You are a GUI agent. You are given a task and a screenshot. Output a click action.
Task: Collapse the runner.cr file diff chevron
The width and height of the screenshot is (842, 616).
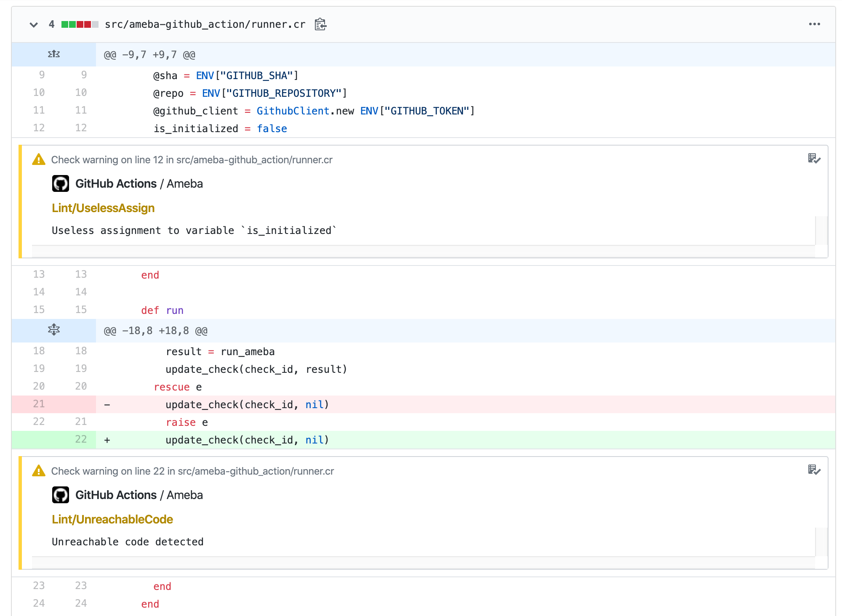coord(34,24)
